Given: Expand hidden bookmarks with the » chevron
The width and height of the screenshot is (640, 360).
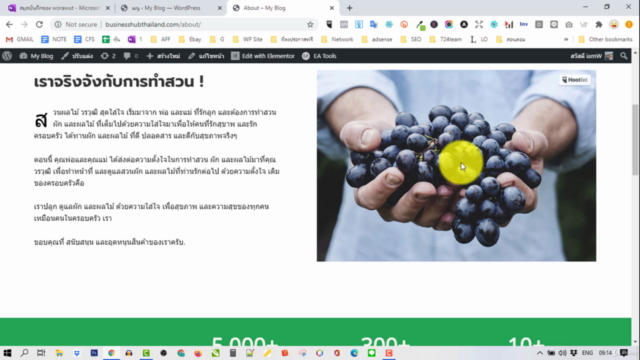Looking at the screenshot, I should (x=566, y=39).
